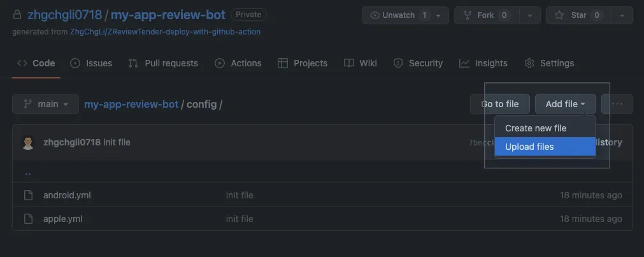Open the three-dots more options button
644x257 pixels.
tap(617, 104)
